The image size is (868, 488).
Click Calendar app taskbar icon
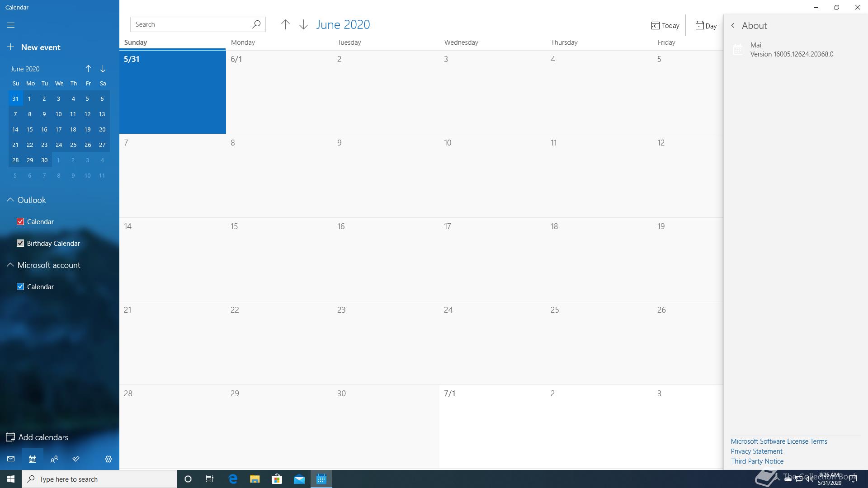click(321, 479)
